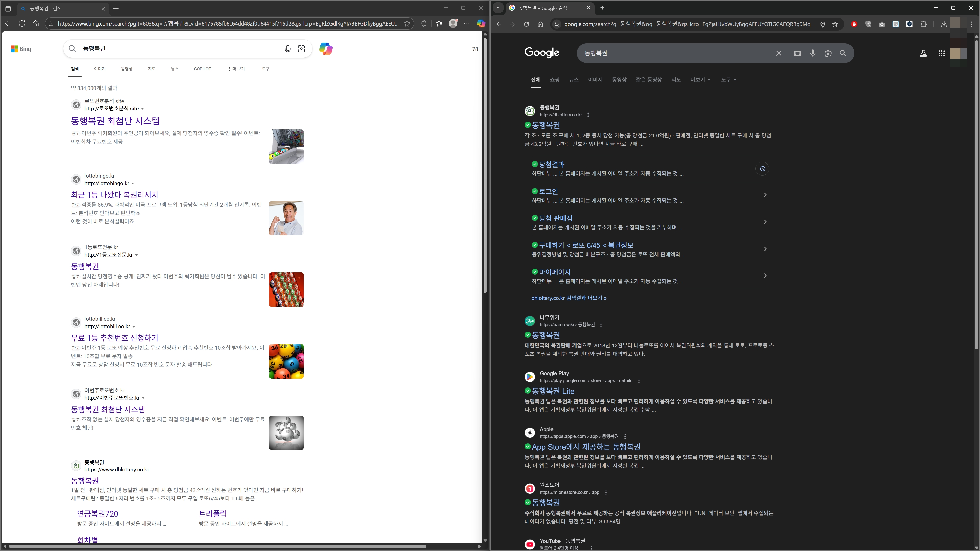Image resolution: width=980 pixels, height=551 pixels.
Task: Expand the 로그인 sitelink chevron
Action: [x=765, y=195]
